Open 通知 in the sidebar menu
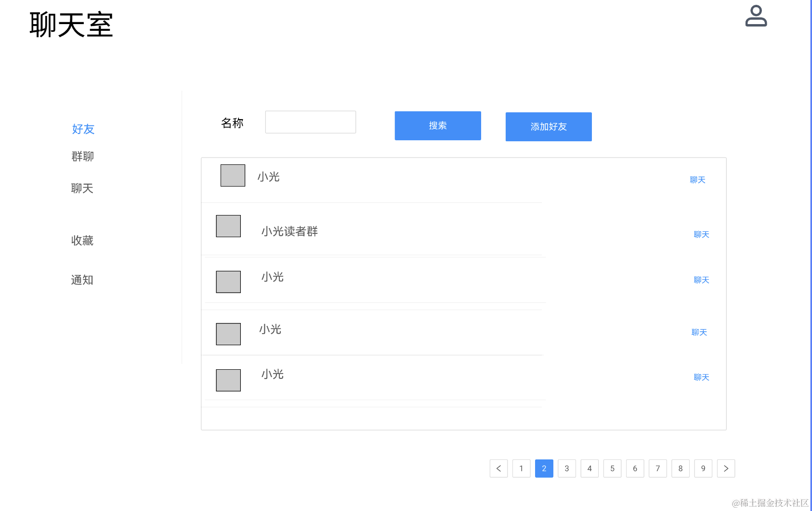812x511 pixels. click(x=82, y=280)
